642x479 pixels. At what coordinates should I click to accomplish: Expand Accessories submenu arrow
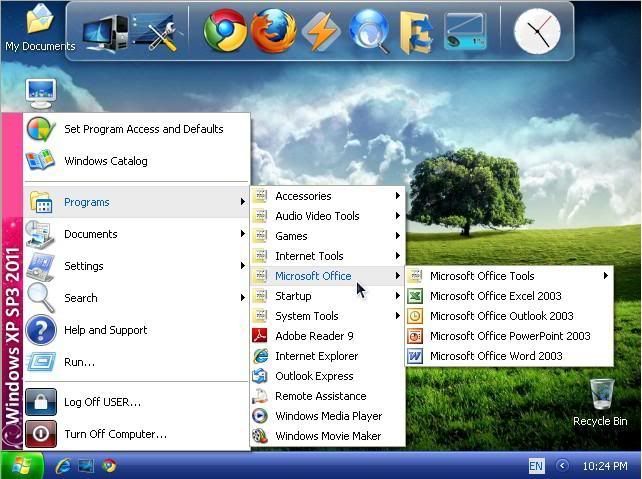click(x=397, y=196)
